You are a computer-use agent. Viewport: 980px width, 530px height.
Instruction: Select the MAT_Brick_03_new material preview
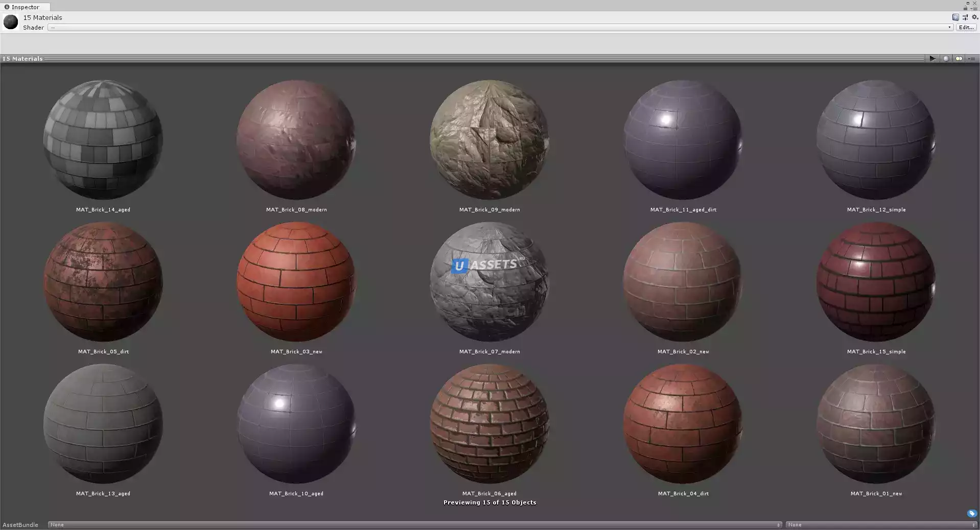tap(296, 282)
